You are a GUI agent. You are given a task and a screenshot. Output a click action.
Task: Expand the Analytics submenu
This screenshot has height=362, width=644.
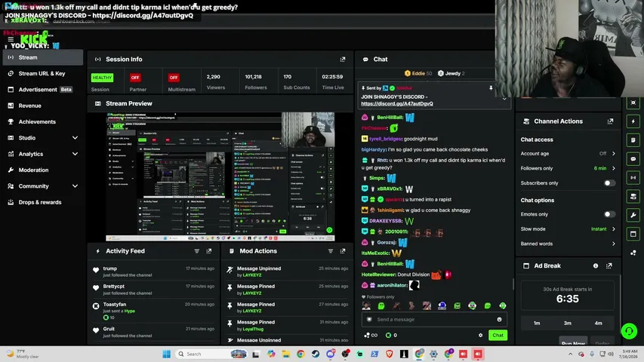pyautogui.click(x=75, y=154)
